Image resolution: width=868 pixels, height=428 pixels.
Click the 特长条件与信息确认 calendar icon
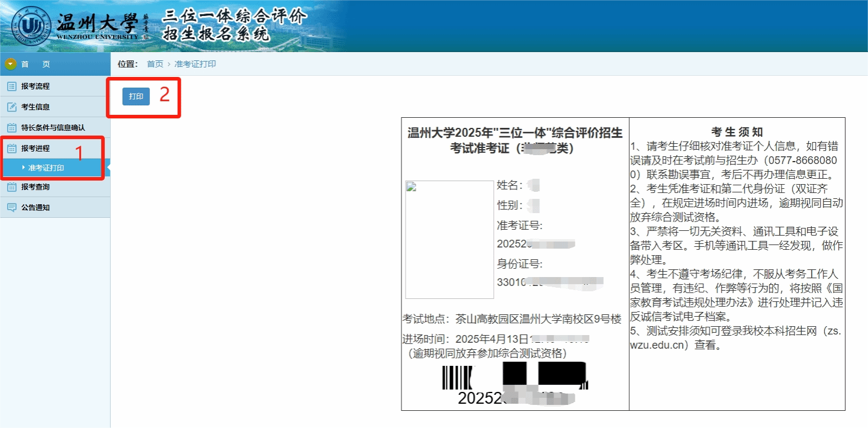(11, 127)
